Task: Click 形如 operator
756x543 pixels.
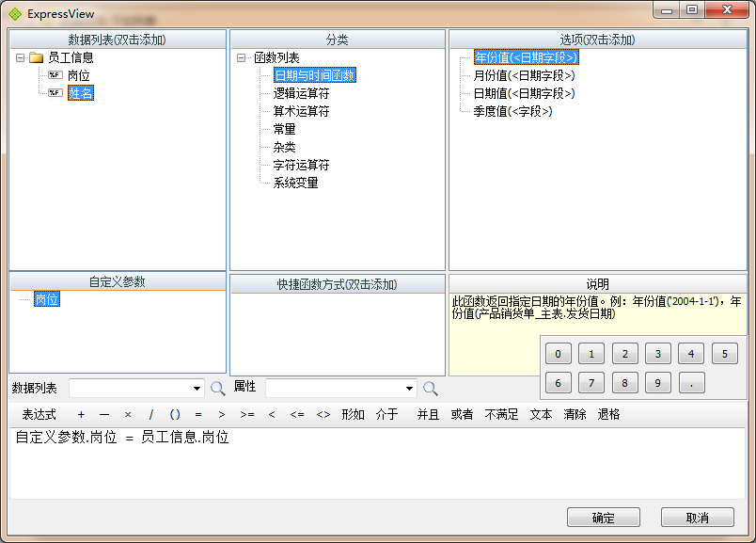Action: click(x=353, y=414)
